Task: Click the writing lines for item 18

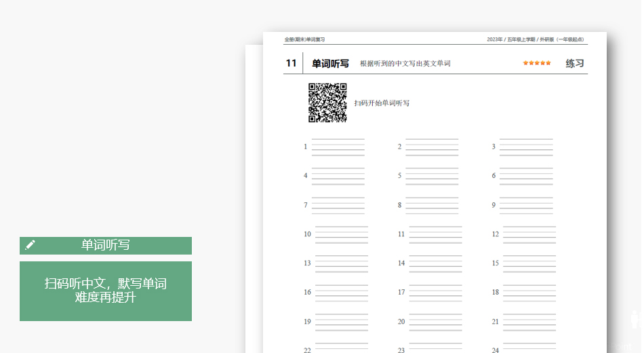Action: click(x=529, y=293)
